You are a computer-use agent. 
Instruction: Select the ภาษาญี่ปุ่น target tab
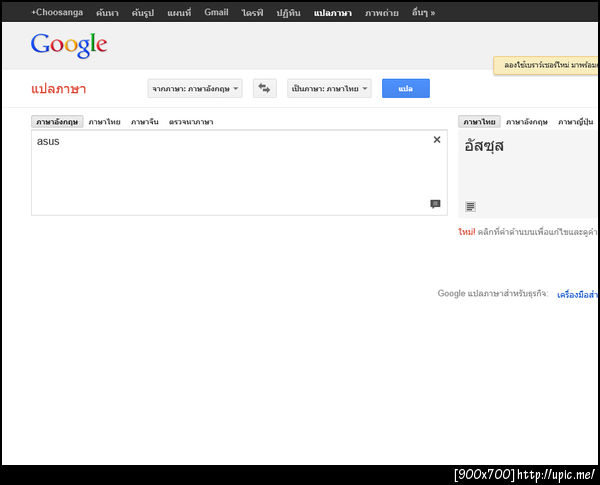pos(576,122)
